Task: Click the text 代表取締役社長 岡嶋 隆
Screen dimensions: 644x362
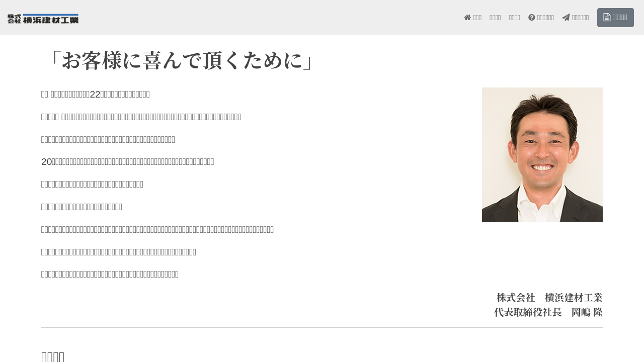Action: (x=548, y=312)
